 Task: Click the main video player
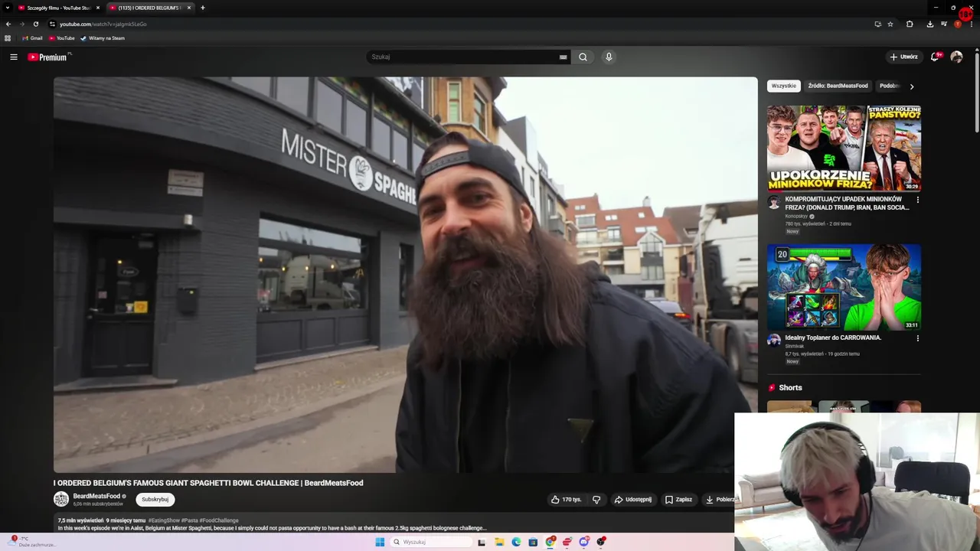[x=405, y=275]
